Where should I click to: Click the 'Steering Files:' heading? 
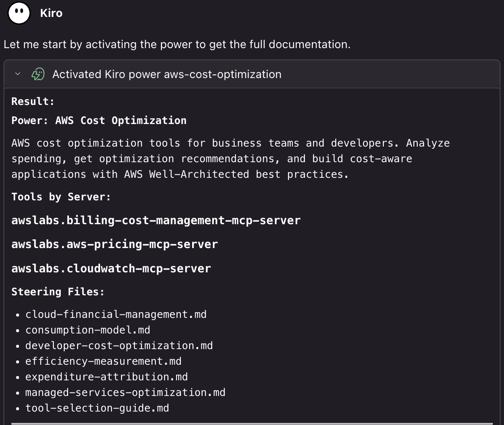[58, 291]
